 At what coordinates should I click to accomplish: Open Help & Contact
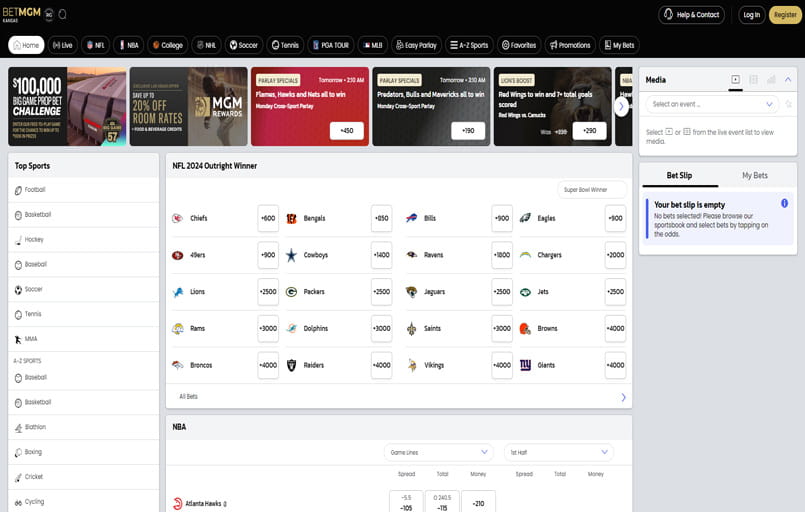tap(692, 15)
